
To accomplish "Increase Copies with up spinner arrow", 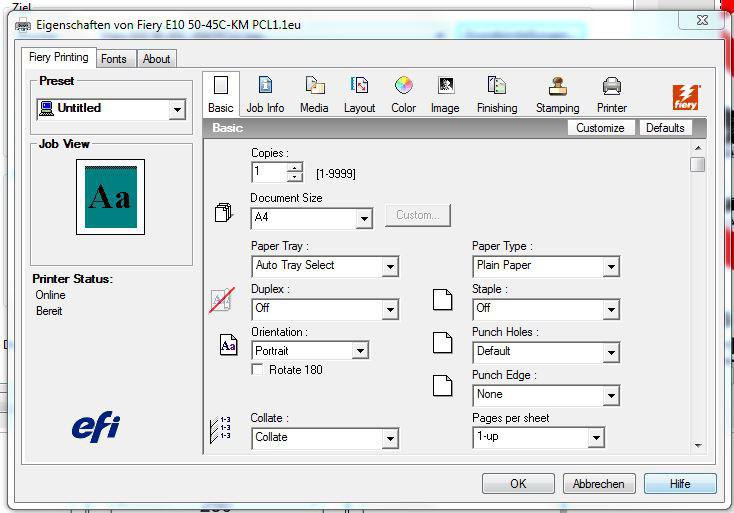I will point(294,168).
